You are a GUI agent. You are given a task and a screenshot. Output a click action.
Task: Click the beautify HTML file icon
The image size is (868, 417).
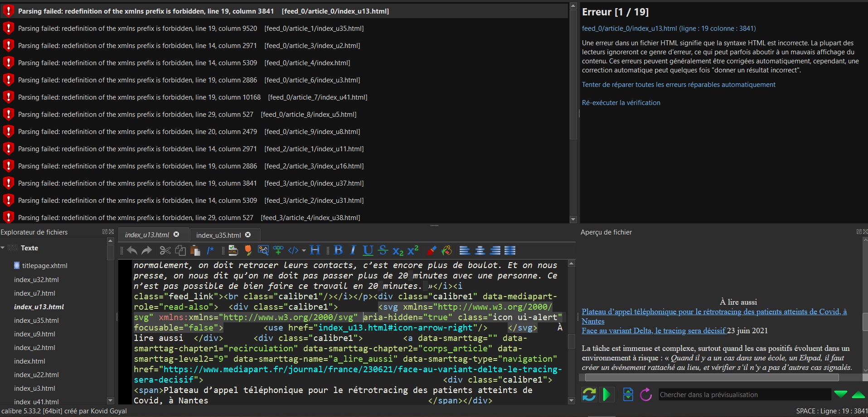(x=233, y=250)
